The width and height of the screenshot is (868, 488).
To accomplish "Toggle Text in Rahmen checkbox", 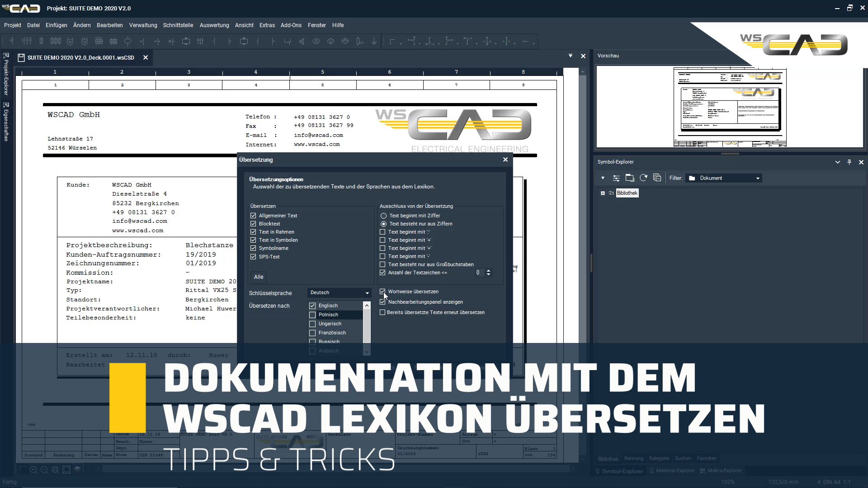I will pos(253,232).
